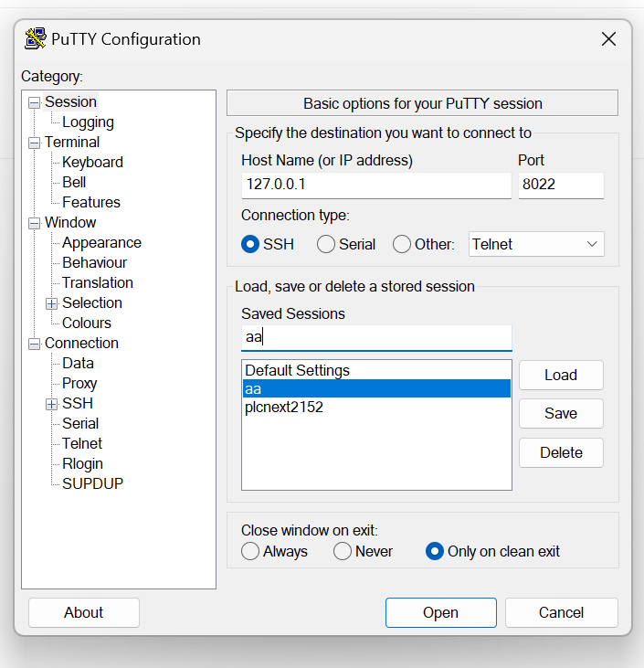
Task: Select Serial connection type radio button
Action: [x=326, y=244]
